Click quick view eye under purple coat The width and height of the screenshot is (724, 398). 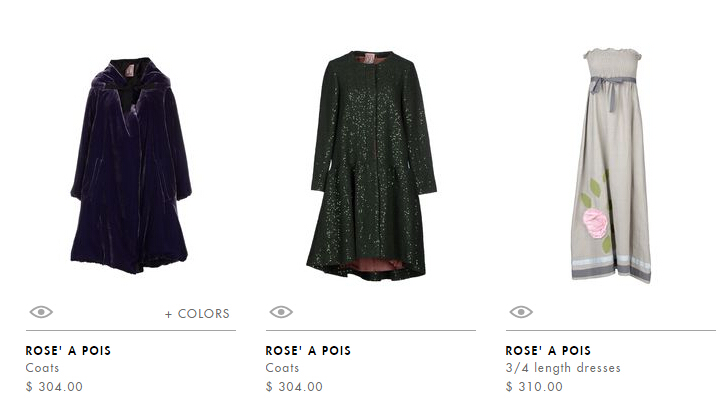tap(41, 312)
